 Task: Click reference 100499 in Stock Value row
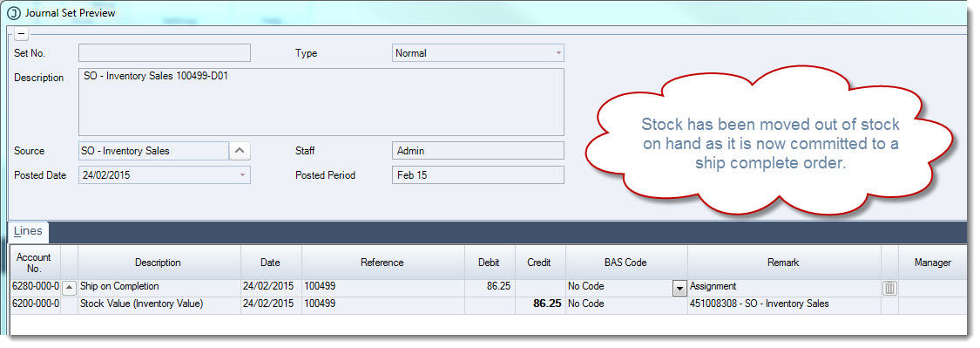click(x=383, y=304)
